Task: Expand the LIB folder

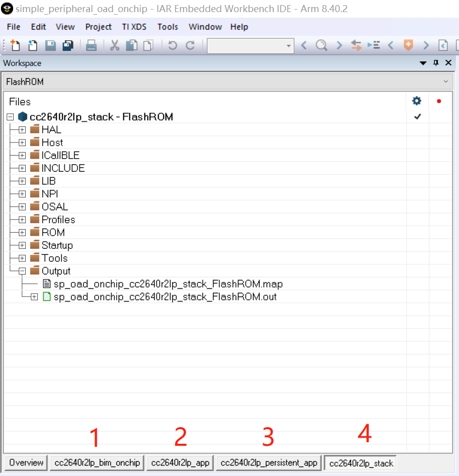Action: [x=22, y=181]
